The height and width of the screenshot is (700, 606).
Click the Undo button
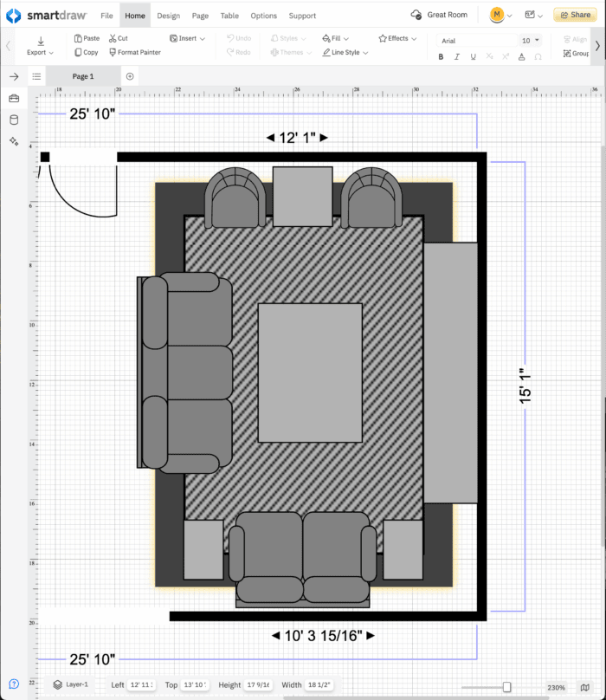tap(239, 38)
